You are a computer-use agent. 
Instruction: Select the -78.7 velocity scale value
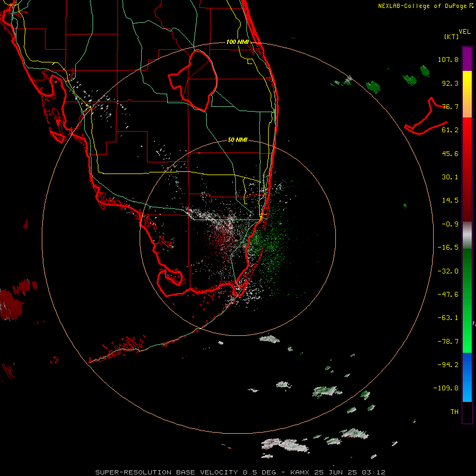click(448, 342)
